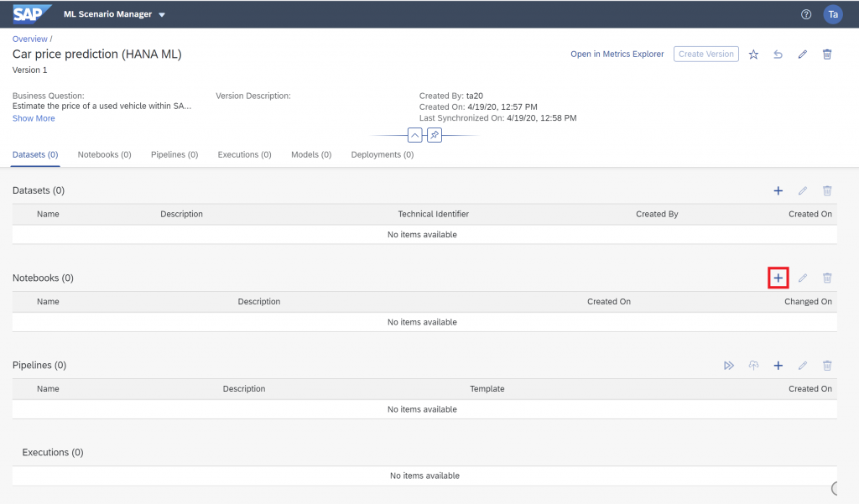Add a new dataset with plus icon
The height and width of the screenshot is (504, 859).
[778, 190]
